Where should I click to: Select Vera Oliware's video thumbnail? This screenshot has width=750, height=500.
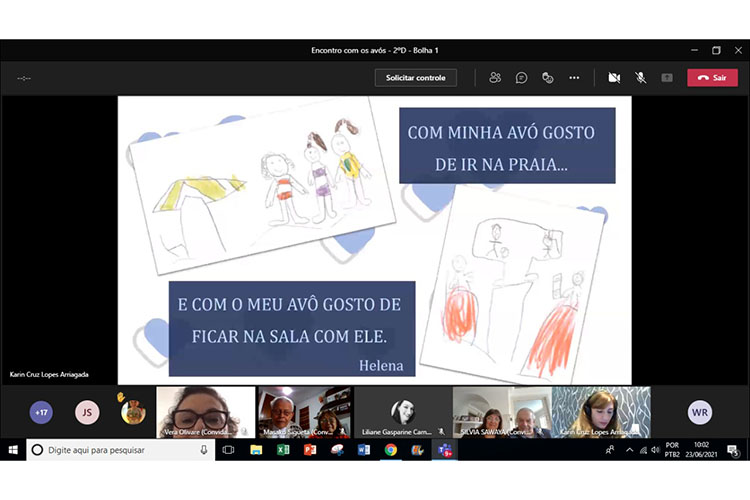pos(205,412)
